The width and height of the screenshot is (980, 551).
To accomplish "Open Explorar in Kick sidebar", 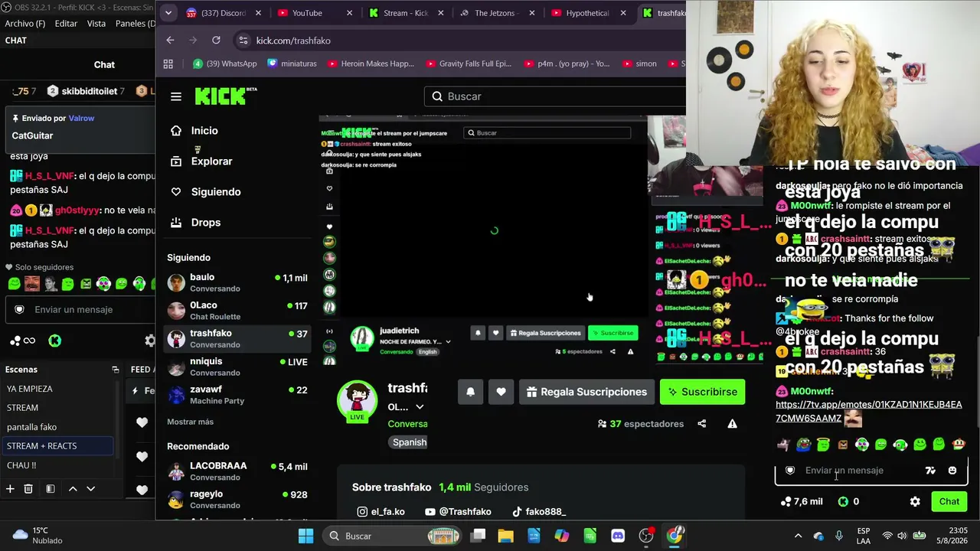I will [211, 161].
